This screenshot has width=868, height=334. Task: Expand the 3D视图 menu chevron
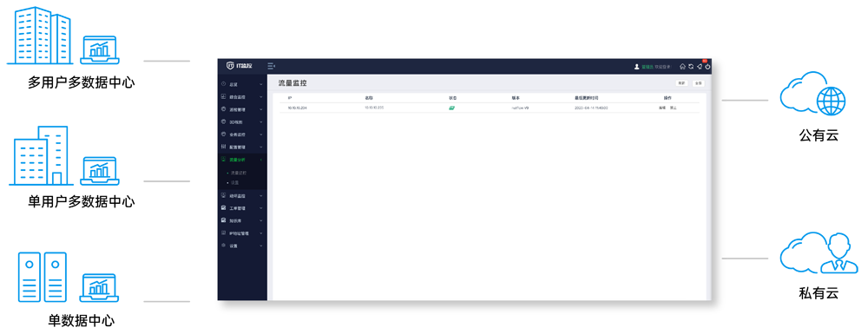point(260,121)
